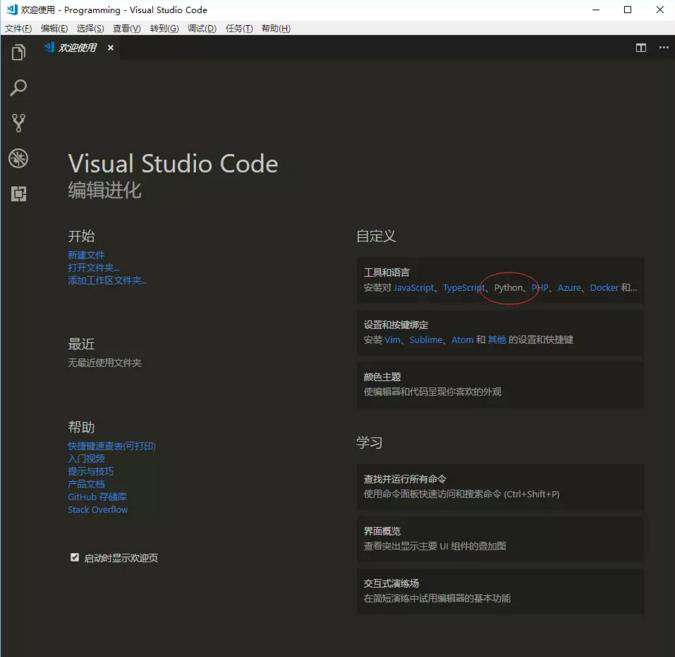675x657 pixels.
Task: Open the Source Control view
Action: click(x=18, y=123)
